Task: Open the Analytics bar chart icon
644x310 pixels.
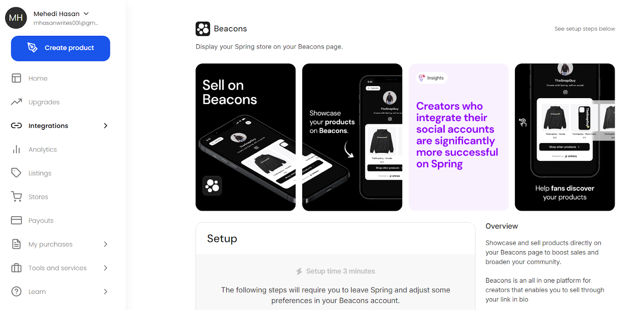Action: point(16,149)
